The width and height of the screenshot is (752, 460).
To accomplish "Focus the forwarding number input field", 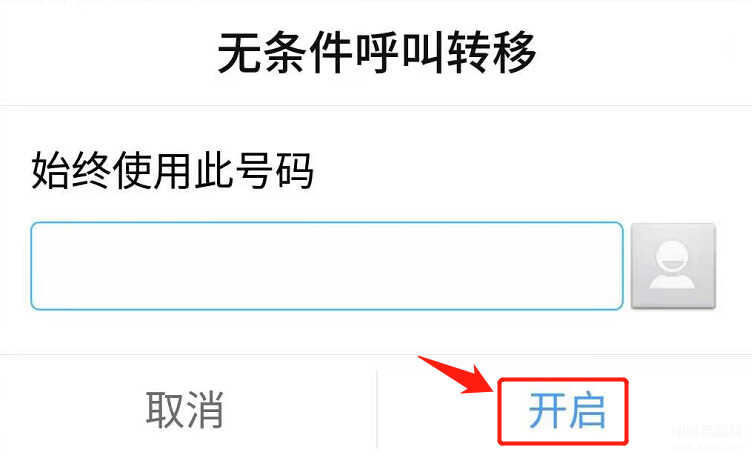I will pos(327,266).
